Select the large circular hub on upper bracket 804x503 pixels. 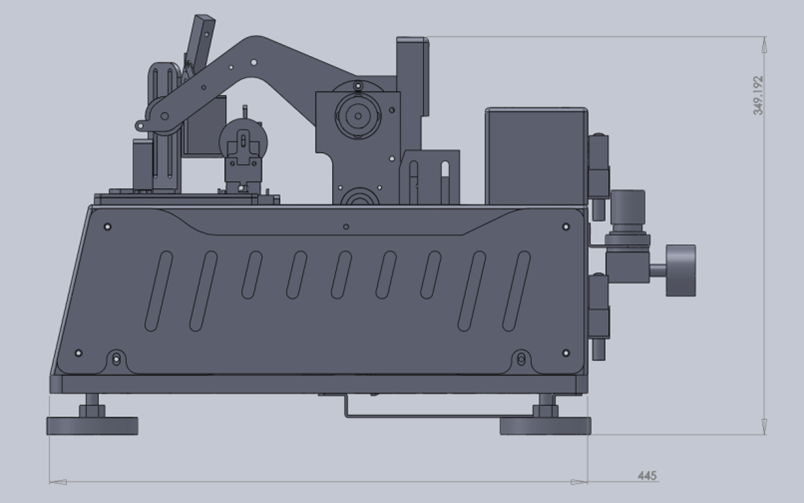click(356, 117)
